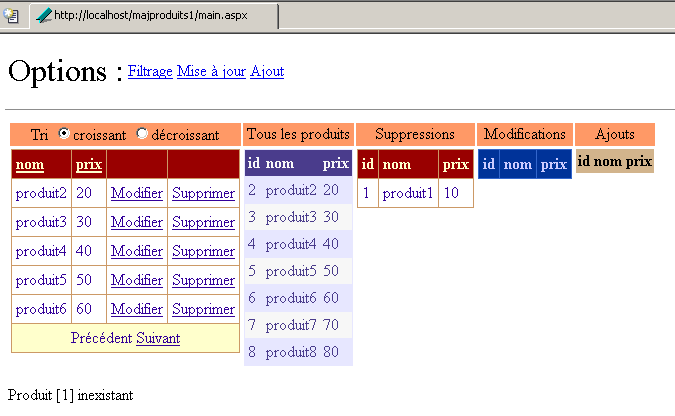The height and width of the screenshot is (416, 675).
Task: Click the Précédent pager text
Action: tap(101, 338)
